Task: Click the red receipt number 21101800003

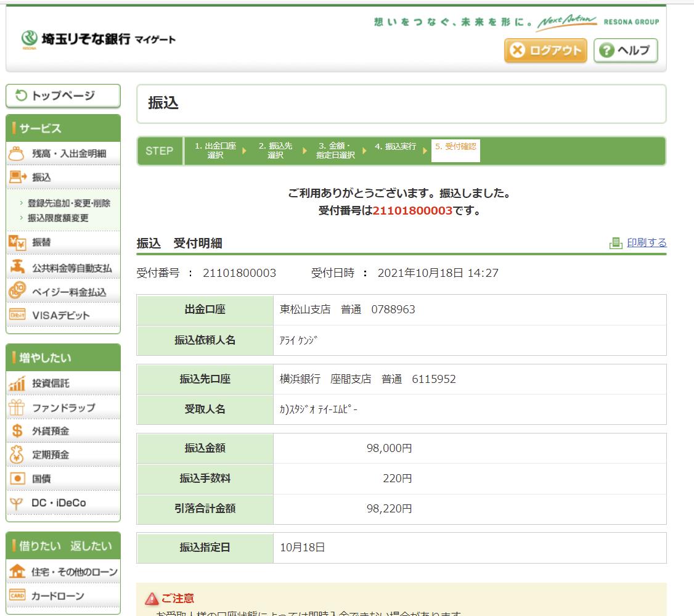Action: (x=412, y=210)
